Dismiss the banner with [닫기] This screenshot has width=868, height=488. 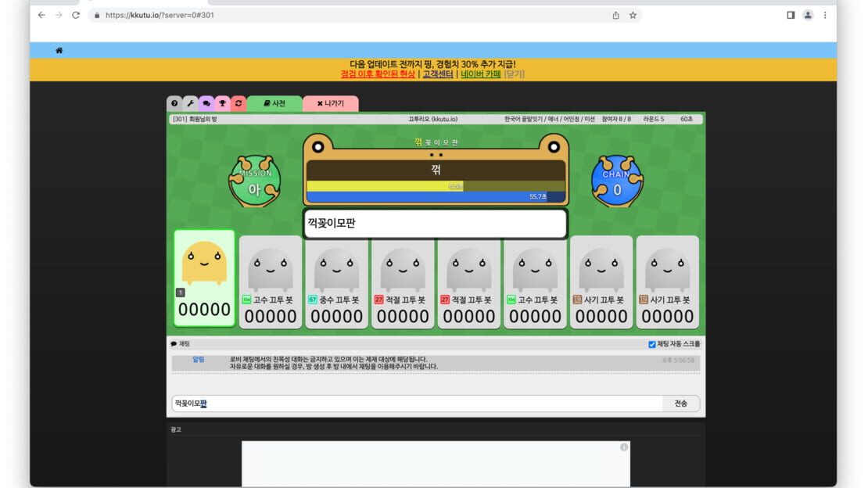click(x=515, y=74)
